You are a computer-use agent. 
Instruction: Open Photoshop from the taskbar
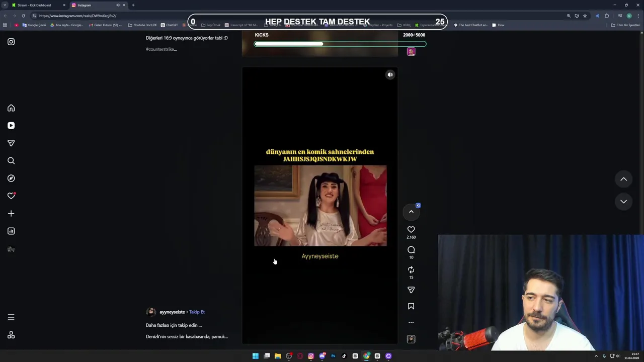[333, 356]
